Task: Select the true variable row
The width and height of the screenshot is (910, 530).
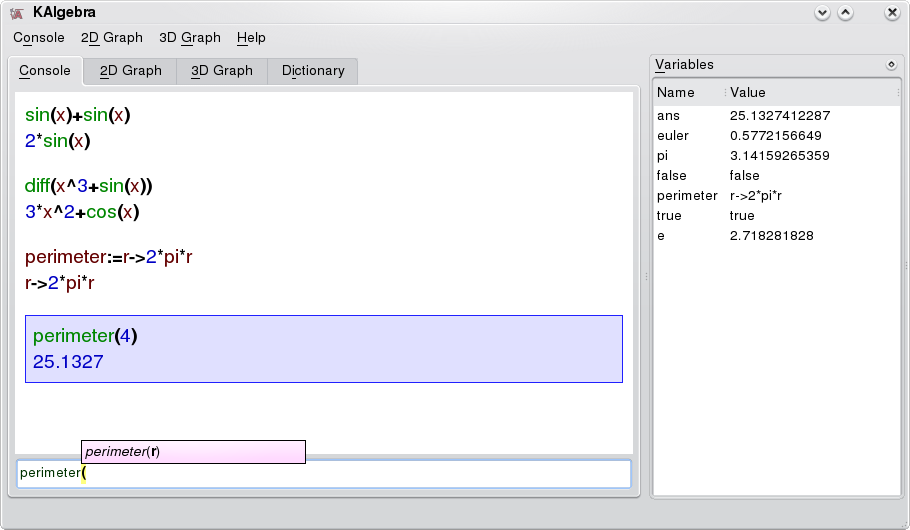Action: point(777,215)
